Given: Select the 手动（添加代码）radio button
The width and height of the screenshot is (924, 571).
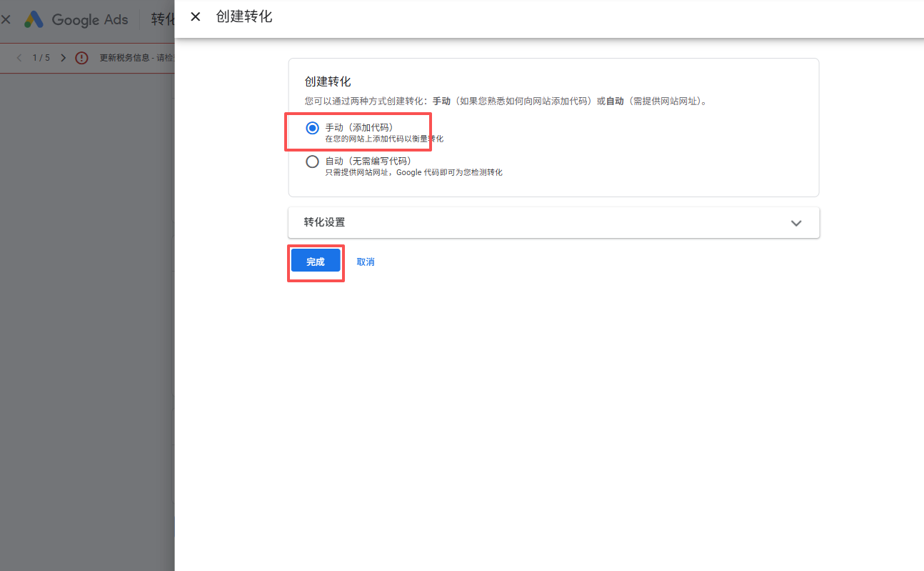Looking at the screenshot, I should [312, 128].
